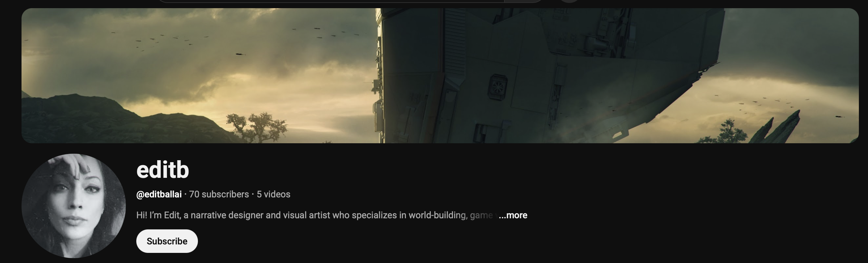Click the 70 subscribers count
The image size is (868, 263).
219,194
